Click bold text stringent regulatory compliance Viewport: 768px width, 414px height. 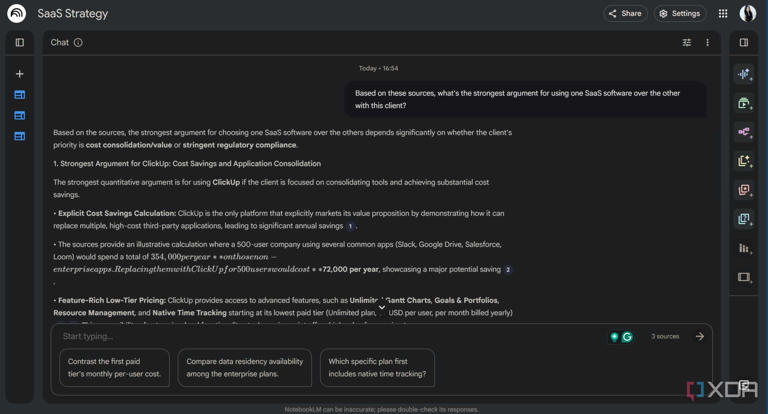240,145
